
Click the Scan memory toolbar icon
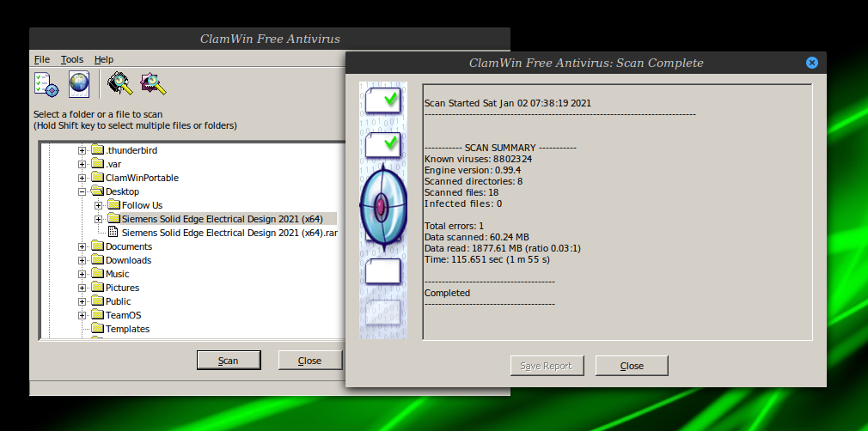[120, 83]
